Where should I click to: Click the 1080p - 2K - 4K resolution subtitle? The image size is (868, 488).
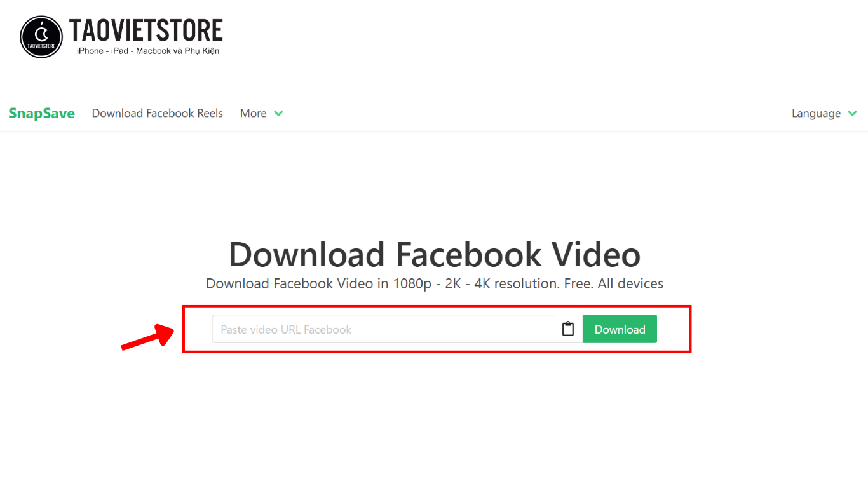435,283
